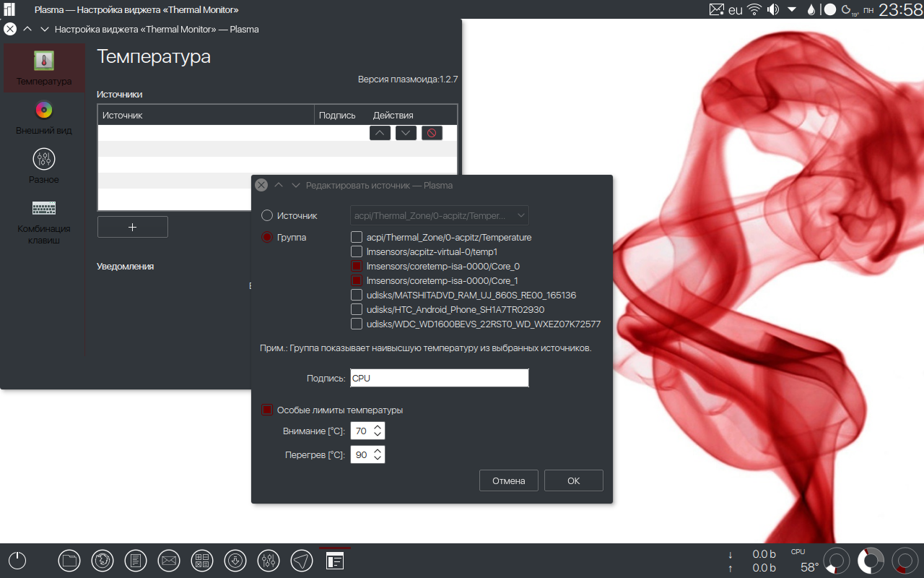Image resolution: width=924 pixels, height=578 pixels.
Task: Check udisks/WDC_WD1600BEVS sensor
Action: coord(357,324)
